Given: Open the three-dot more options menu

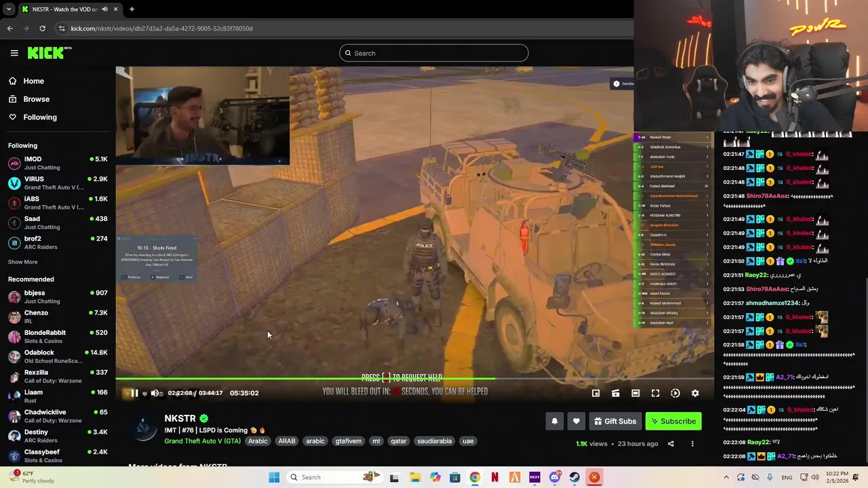Looking at the screenshot, I should [692, 444].
